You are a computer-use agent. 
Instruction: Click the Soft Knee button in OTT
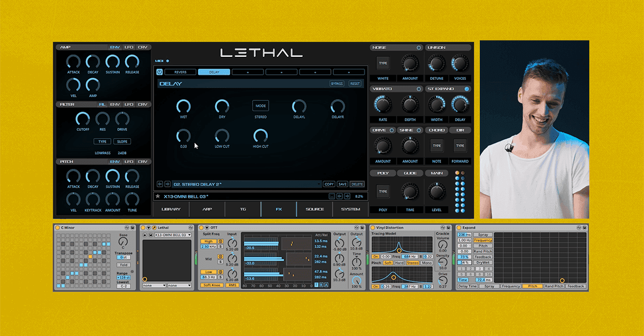click(x=213, y=285)
